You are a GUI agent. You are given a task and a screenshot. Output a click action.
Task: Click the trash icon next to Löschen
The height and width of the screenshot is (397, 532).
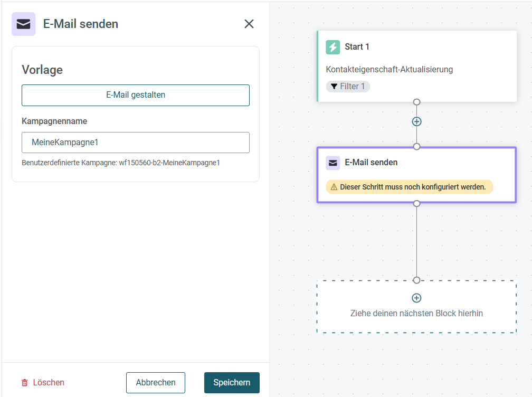point(25,383)
